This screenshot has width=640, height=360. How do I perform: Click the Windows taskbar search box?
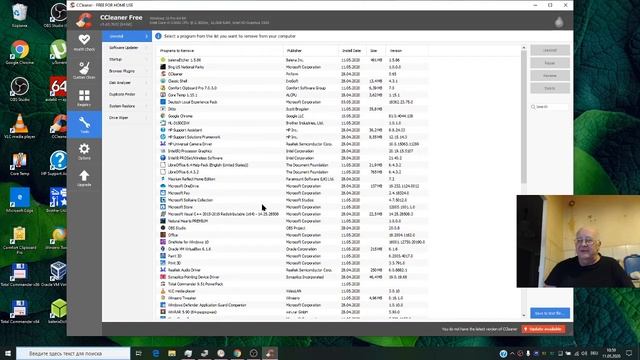click(x=73, y=353)
